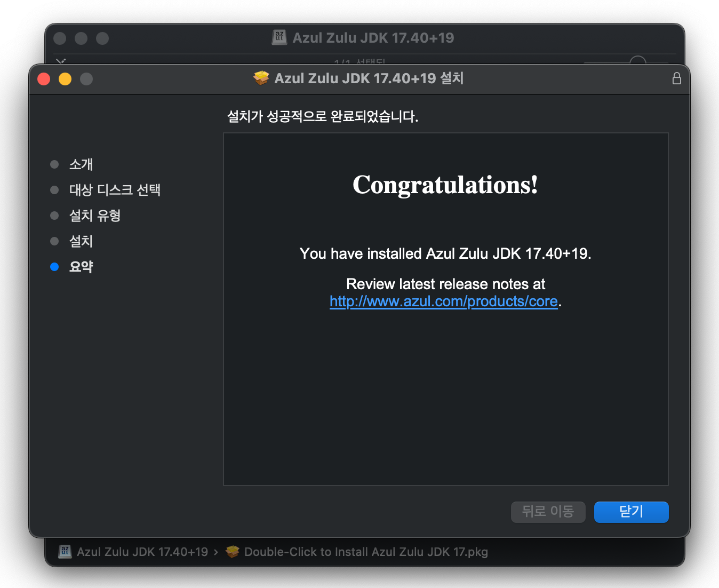Click the disabled 뒤로 이동 button
Screen dimensions: 719x588
tap(548, 512)
